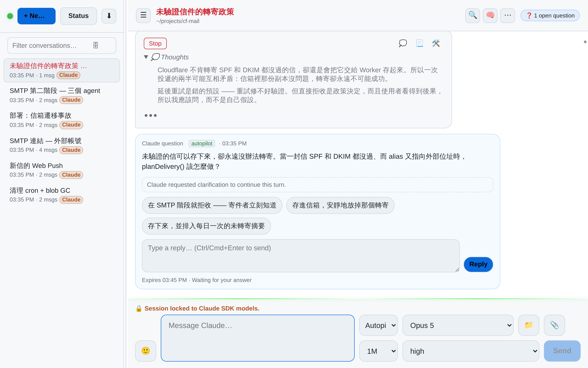Click the Session locked to Claude SDK models notice
The width and height of the screenshot is (588, 368).
pyautogui.click(x=202, y=308)
